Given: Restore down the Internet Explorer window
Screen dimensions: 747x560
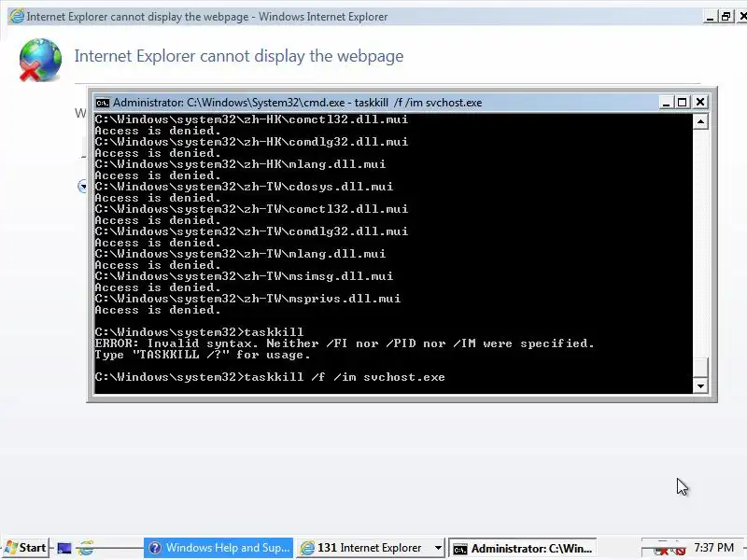Looking at the screenshot, I should tap(726, 17).
